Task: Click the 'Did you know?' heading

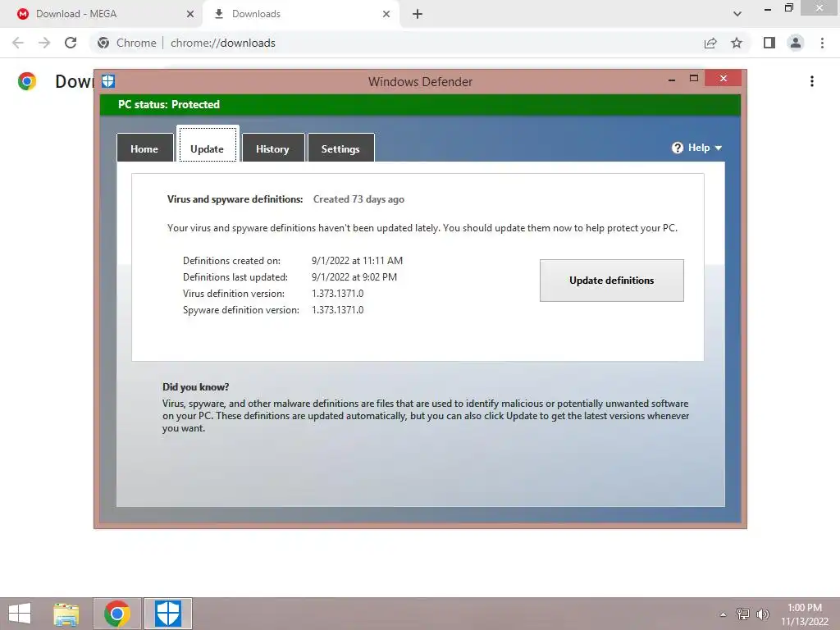Action: (195, 387)
